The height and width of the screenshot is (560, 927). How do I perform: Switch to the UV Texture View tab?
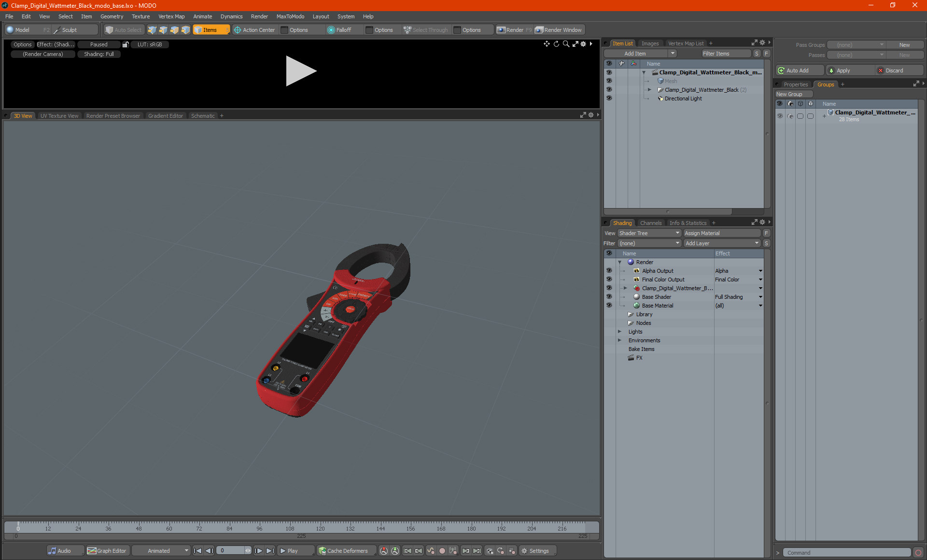click(x=59, y=116)
